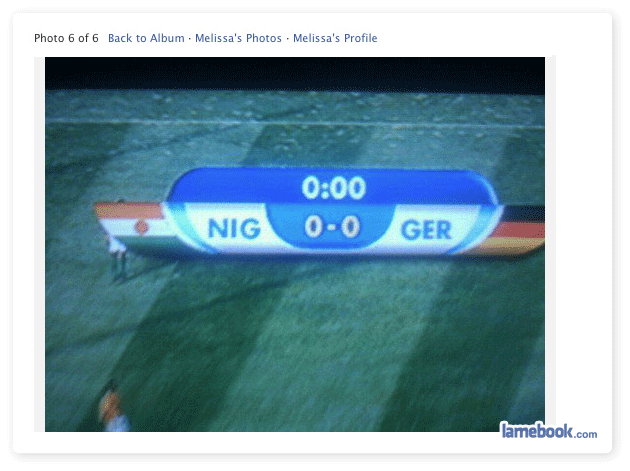Go to Melissa's Profile link
630x471 pixels.
(335, 38)
